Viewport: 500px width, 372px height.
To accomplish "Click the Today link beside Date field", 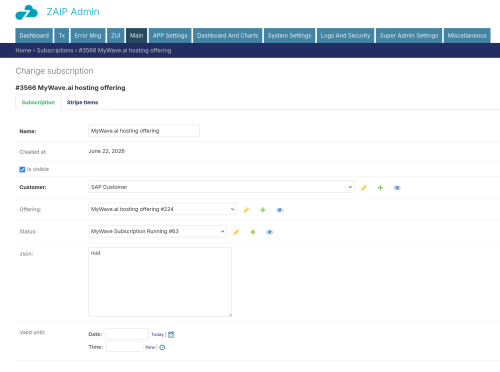I will coord(157,334).
